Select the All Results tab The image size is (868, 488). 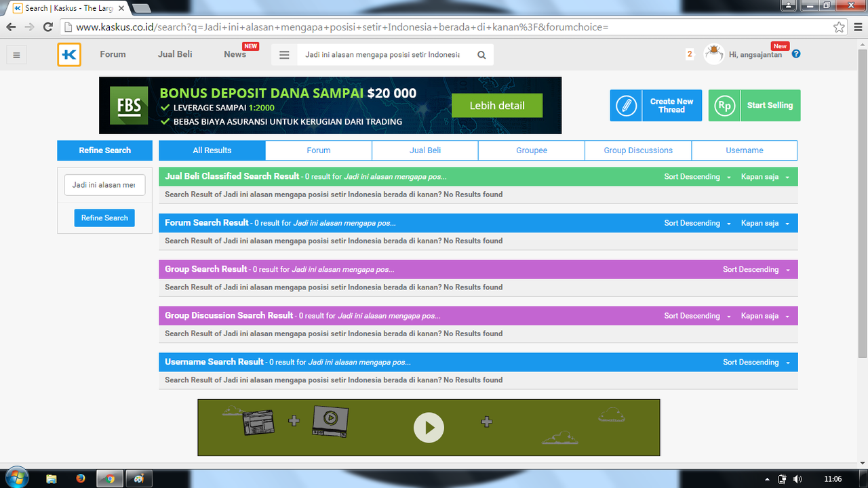point(212,150)
